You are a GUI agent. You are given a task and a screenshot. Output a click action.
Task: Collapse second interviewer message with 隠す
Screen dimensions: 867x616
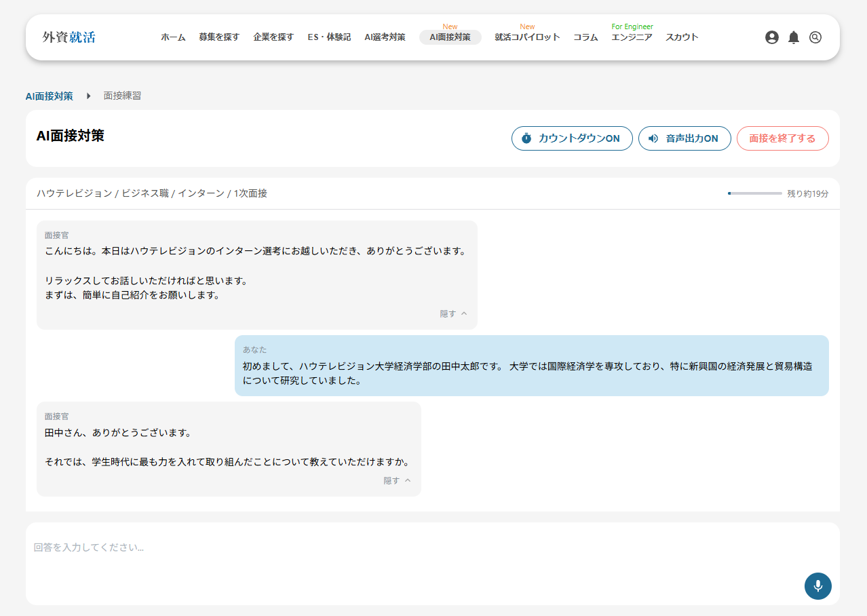(x=398, y=480)
